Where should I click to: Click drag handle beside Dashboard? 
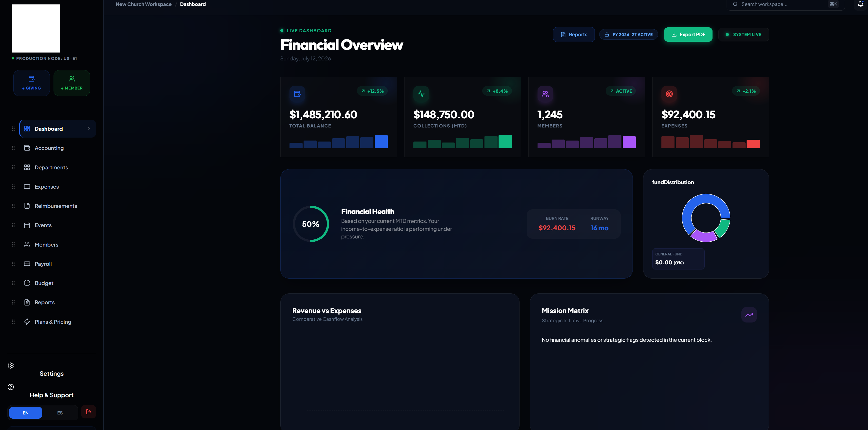(13, 129)
